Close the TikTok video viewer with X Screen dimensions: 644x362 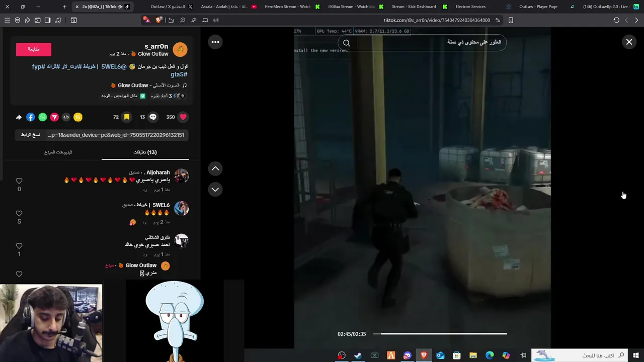coord(629,42)
